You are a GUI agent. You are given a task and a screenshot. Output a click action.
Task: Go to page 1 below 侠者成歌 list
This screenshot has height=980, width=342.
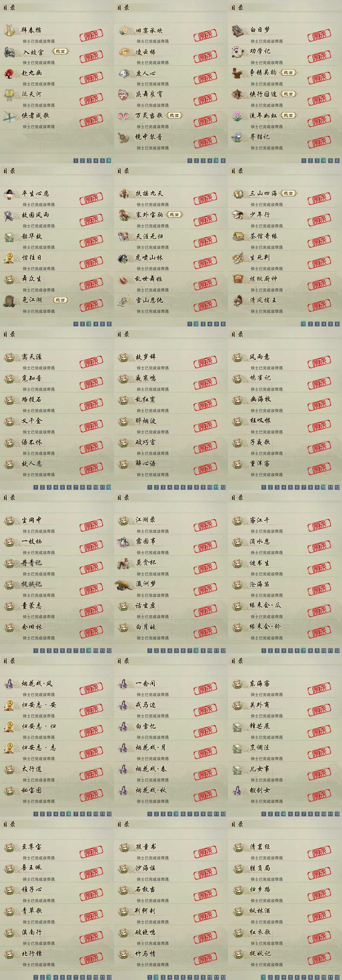click(75, 161)
